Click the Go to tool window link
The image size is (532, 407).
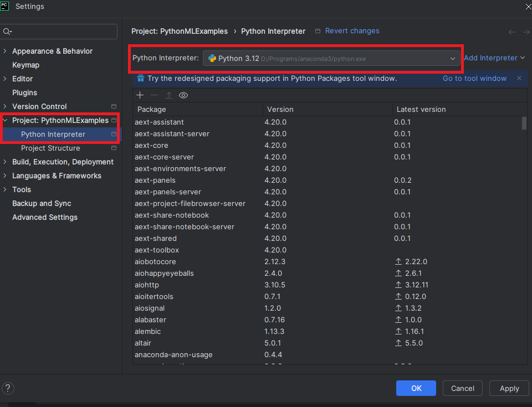click(x=474, y=79)
